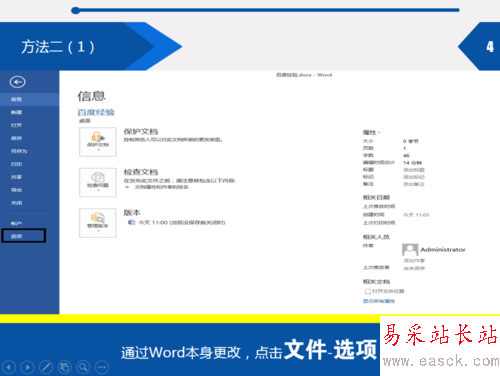Viewport: 500px width, 376px height.
Task: Open the 保护文档 lock dropdown button
Action: [98, 142]
